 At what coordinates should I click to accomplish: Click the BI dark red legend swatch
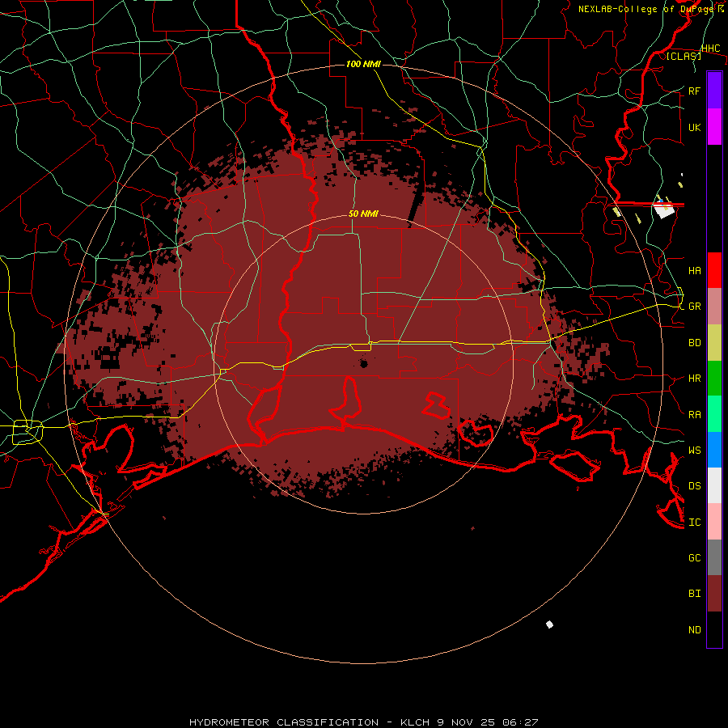(x=714, y=594)
